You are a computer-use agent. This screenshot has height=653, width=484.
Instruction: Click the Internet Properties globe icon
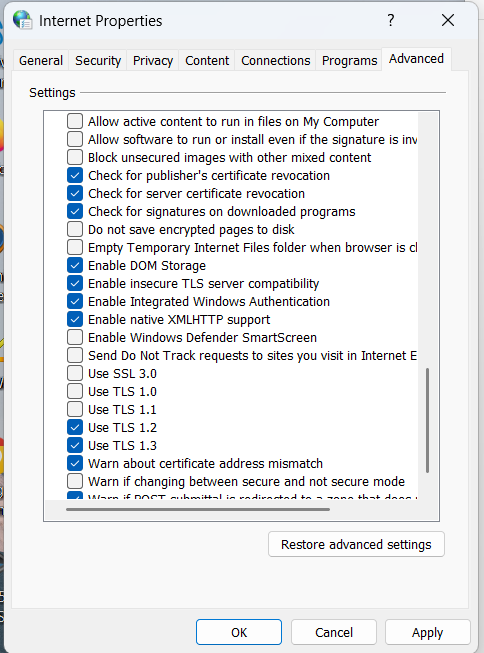pos(22,20)
